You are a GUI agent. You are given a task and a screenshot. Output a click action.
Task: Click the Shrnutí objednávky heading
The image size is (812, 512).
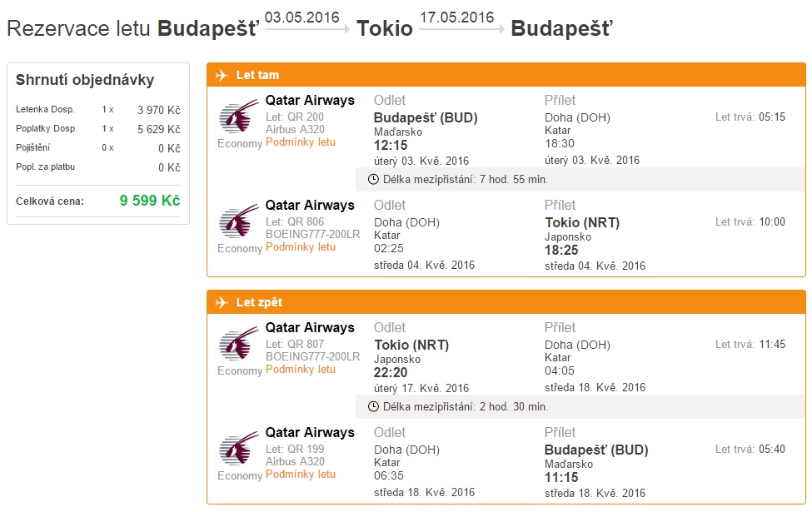[85, 80]
